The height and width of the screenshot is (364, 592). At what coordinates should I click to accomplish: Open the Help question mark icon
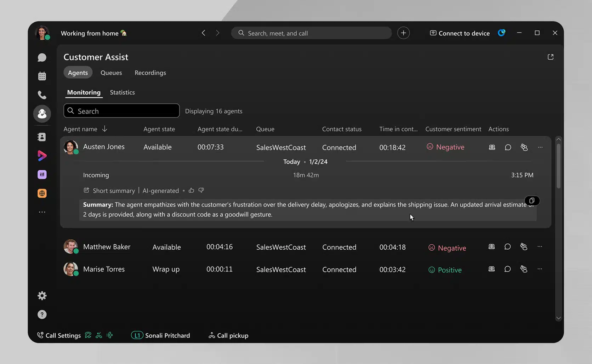coord(42,314)
